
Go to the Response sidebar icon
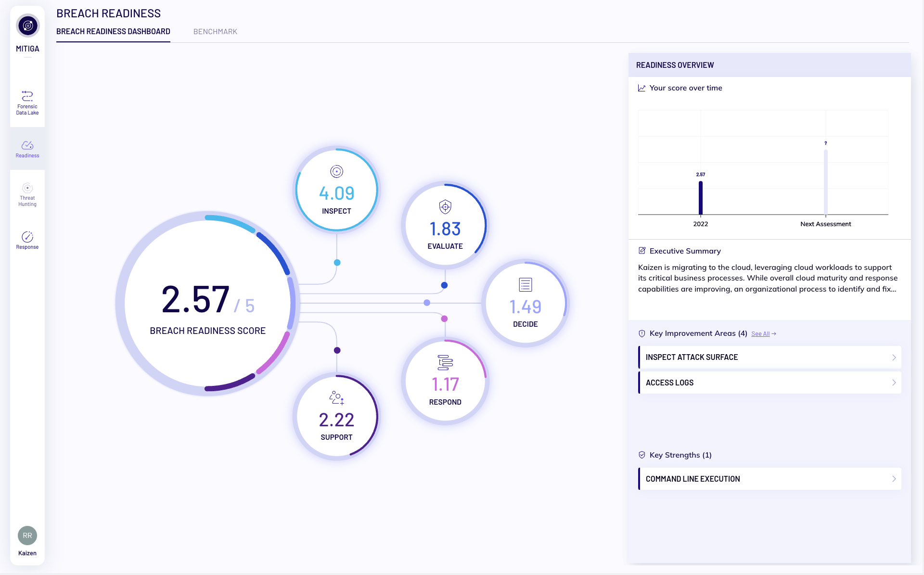(27, 237)
